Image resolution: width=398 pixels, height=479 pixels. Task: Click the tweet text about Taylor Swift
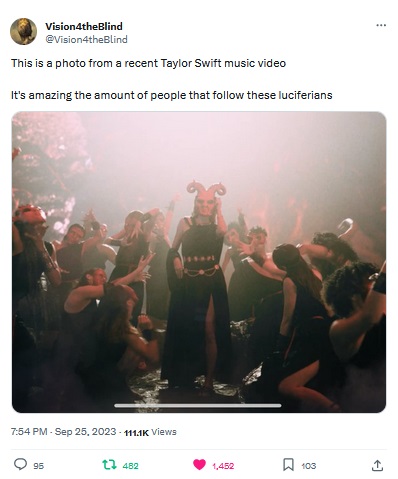[148, 63]
